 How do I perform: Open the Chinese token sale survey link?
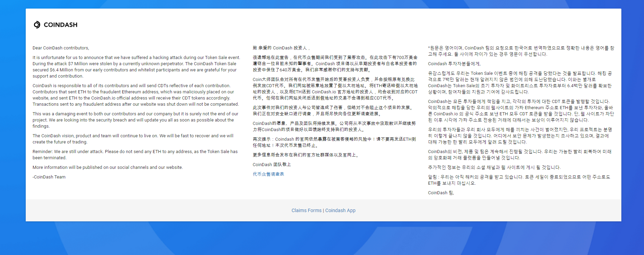[x=268, y=174]
